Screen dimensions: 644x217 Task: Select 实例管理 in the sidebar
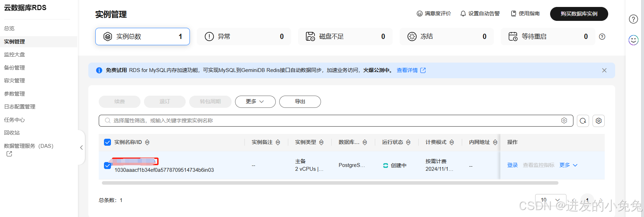(15, 42)
